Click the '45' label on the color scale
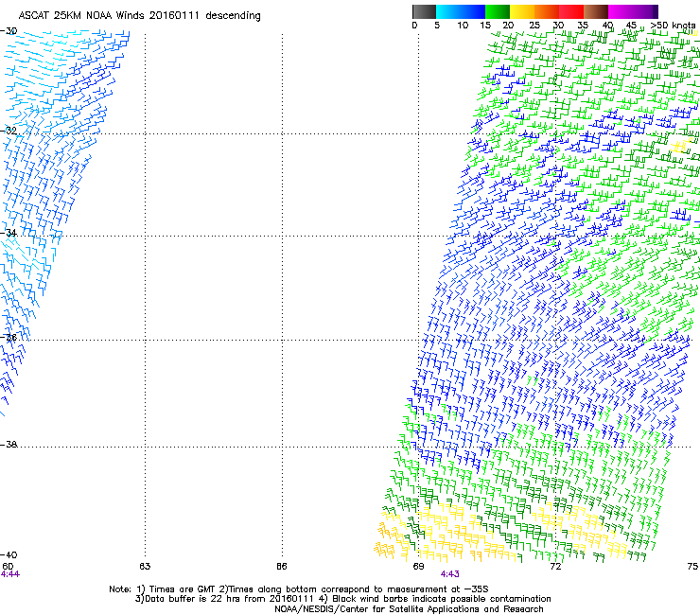Screen dimensions: 700x615 [x=631, y=26]
